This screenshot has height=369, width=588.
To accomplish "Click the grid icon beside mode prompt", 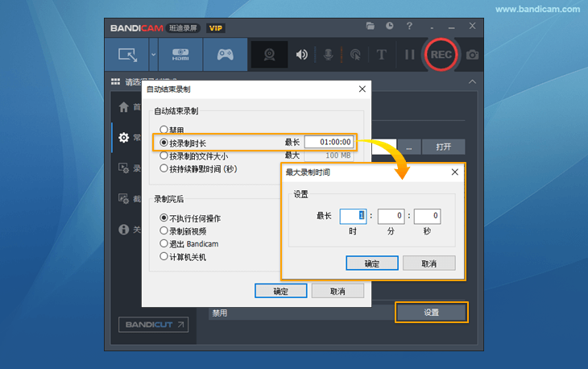I will coord(115,81).
